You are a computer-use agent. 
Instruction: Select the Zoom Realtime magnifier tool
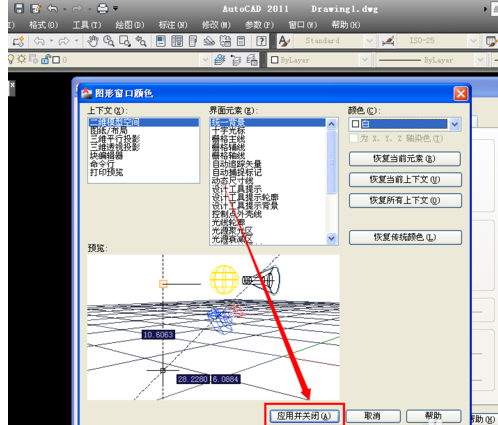pyautogui.click(x=109, y=41)
